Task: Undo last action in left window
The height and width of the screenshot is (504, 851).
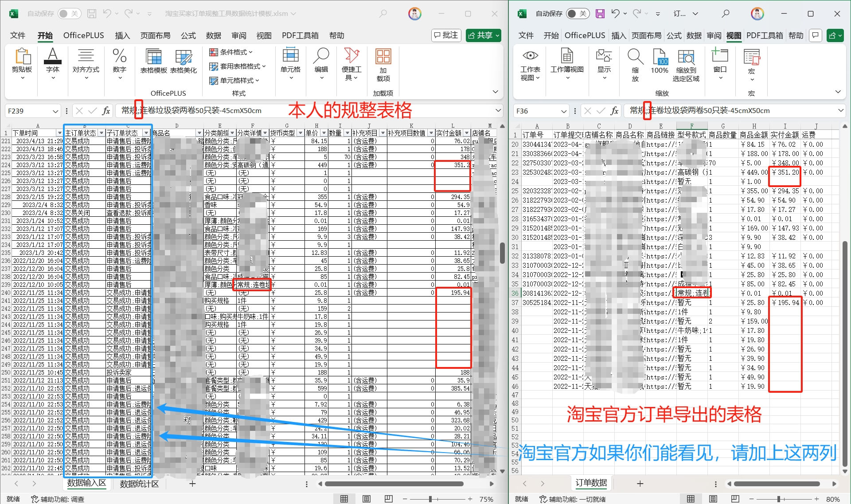Action: pyautogui.click(x=107, y=14)
